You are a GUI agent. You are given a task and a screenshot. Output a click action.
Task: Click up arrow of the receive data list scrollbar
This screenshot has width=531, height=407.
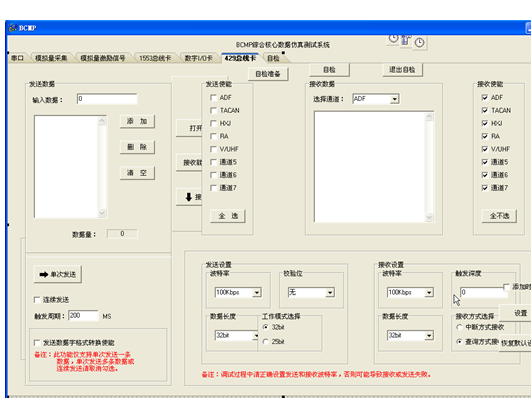(x=429, y=117)
